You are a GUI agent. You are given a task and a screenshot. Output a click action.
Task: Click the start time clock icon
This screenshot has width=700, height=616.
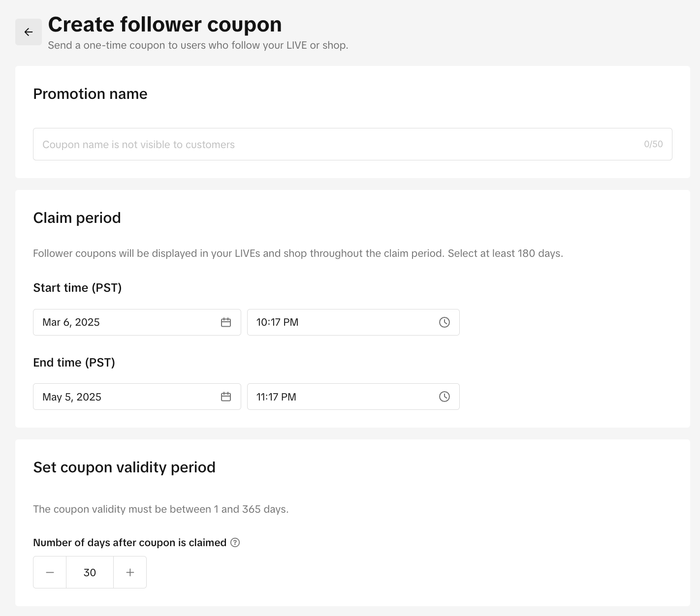[x=444, y=322]
